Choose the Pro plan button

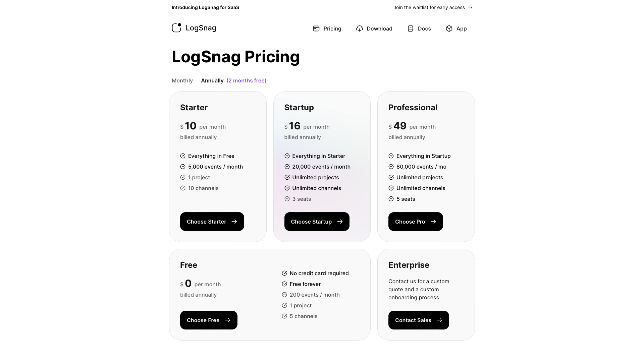(416, 222)
